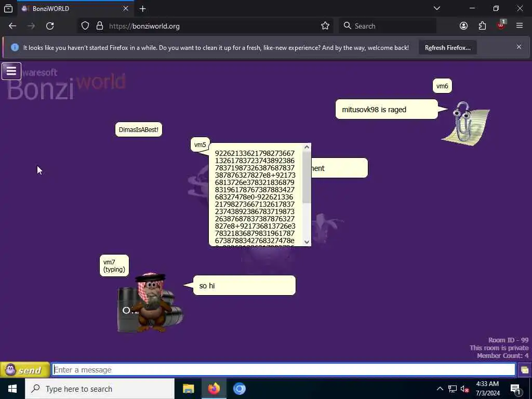Open uBlock Origin extension icon

501,25
